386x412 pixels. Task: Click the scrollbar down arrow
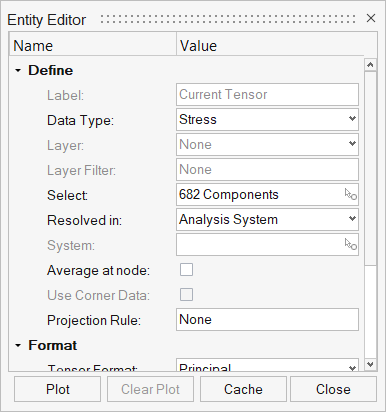370,364
